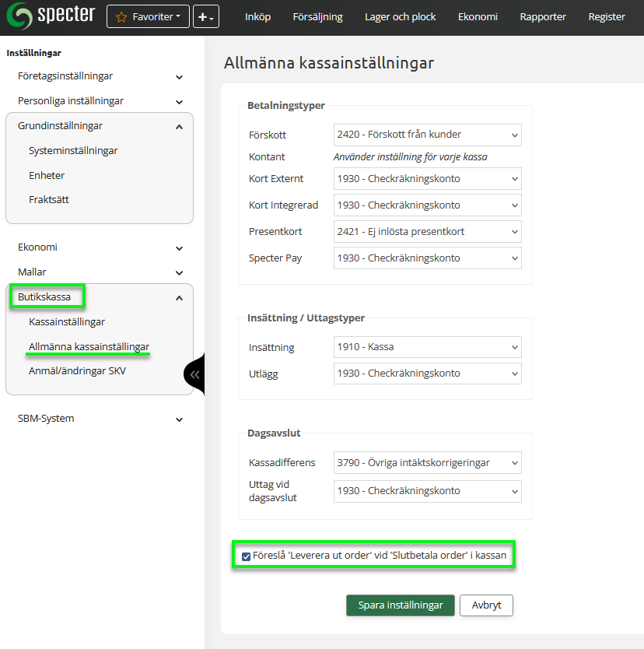Viewport: 644px width, 649px height.
Task: Uncheck 'Föreslå Leverera ut order' checkbox
Action: click(247, 556)
